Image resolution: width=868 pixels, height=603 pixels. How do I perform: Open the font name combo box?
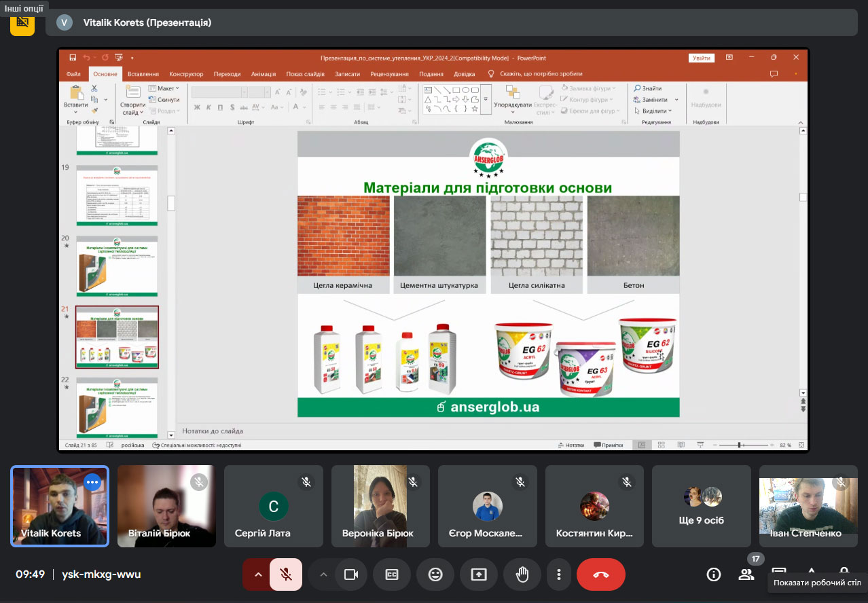click(x=219, y=92)
